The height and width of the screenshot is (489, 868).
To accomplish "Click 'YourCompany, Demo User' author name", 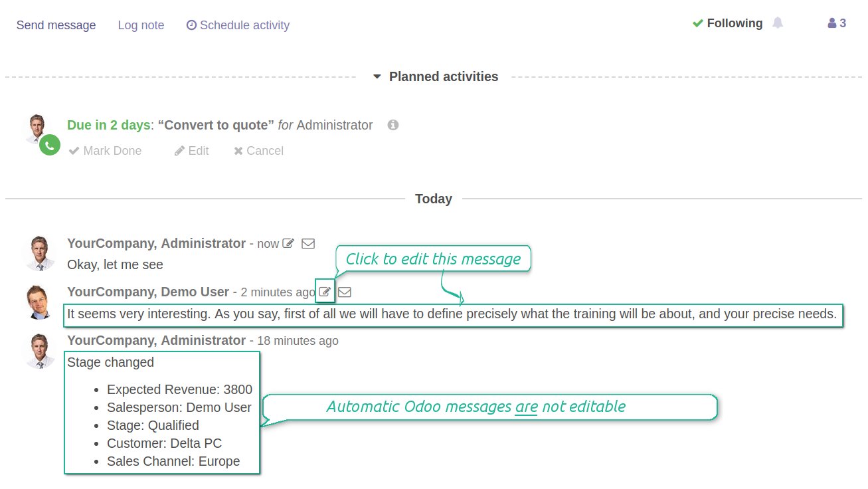I will (148, 292).
